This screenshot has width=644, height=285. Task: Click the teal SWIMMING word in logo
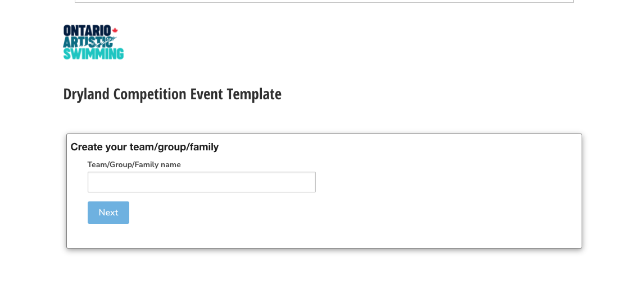pyautogui.click(x=93, y=54)
